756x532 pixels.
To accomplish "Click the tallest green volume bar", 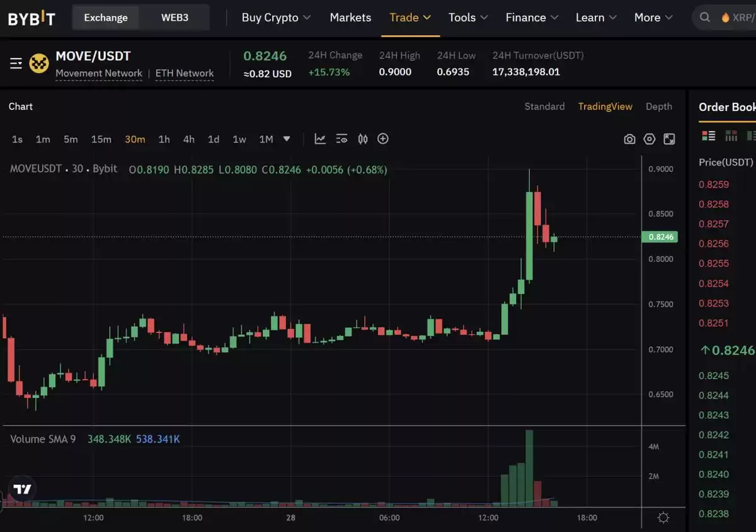I will [x=529, y=468].
